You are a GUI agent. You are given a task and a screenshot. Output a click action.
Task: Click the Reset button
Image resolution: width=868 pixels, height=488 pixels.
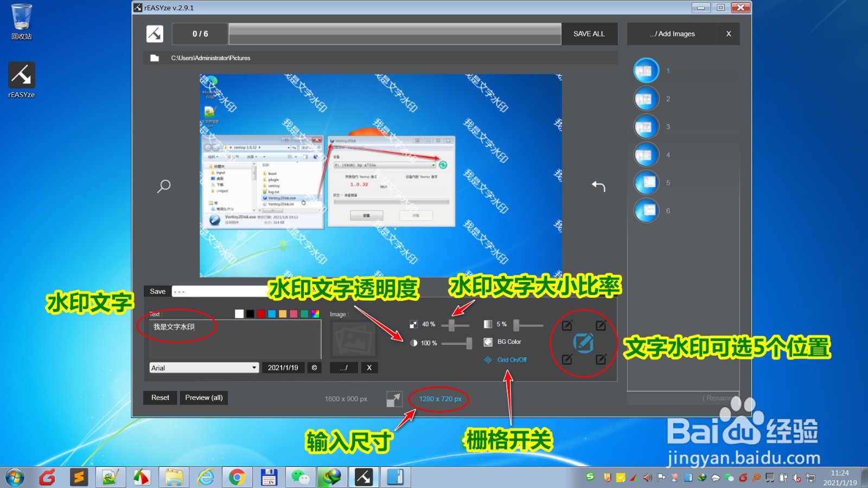pos(160,397)
